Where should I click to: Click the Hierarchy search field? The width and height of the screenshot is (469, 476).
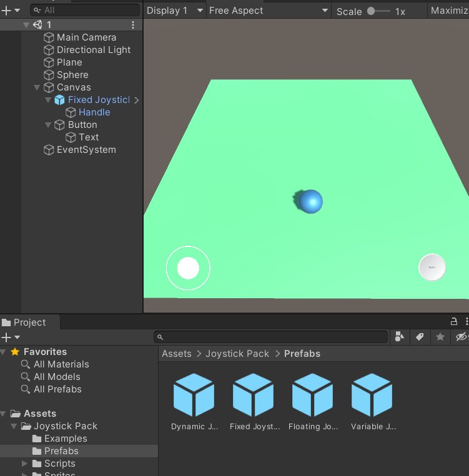(85, 11)
